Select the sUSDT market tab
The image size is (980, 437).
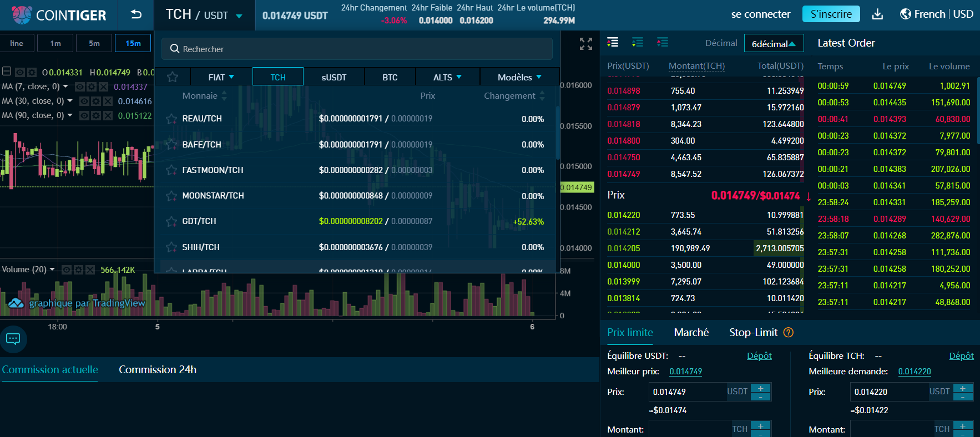334,77
